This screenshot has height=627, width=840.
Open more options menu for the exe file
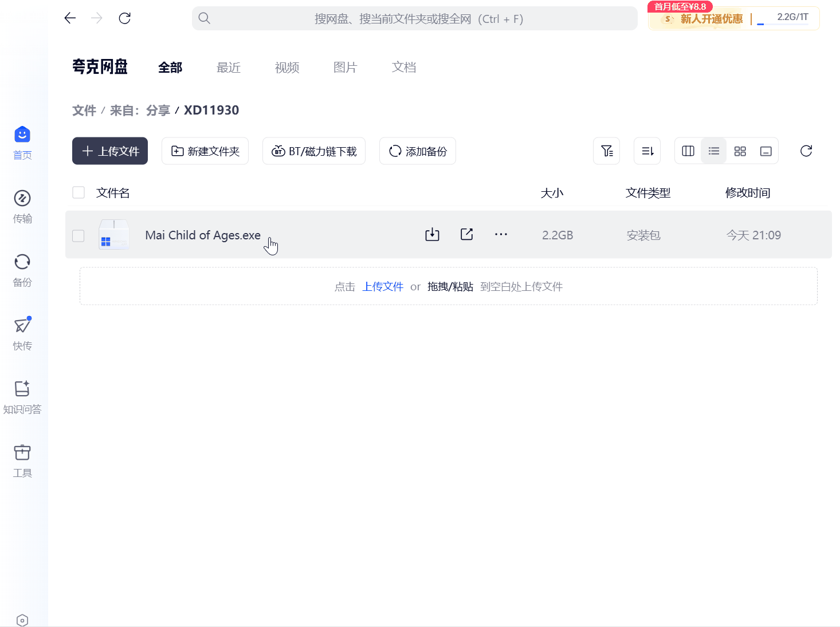point(501,234)
